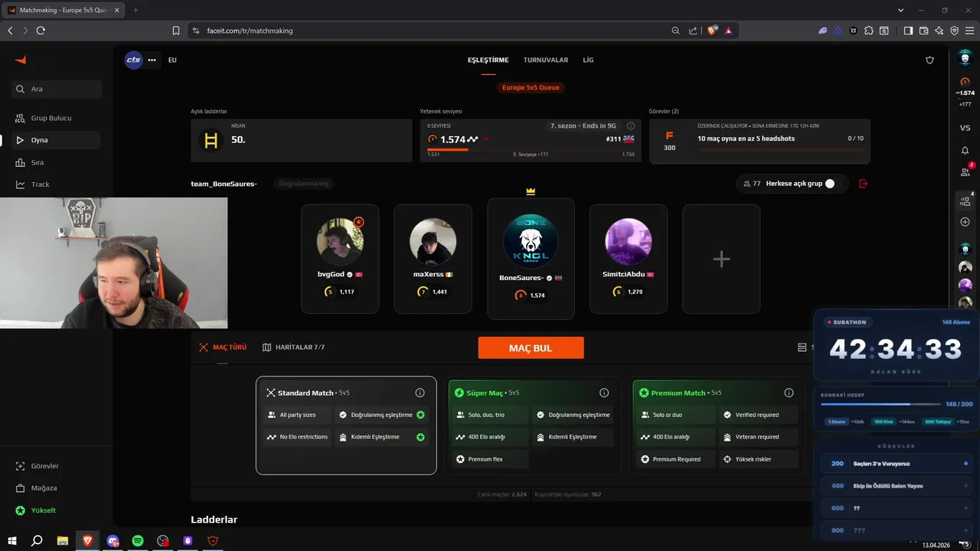Screen dimensions: 980x551
Task: Click the party group icon in right sidebar
Action: [x=965, y=201]
